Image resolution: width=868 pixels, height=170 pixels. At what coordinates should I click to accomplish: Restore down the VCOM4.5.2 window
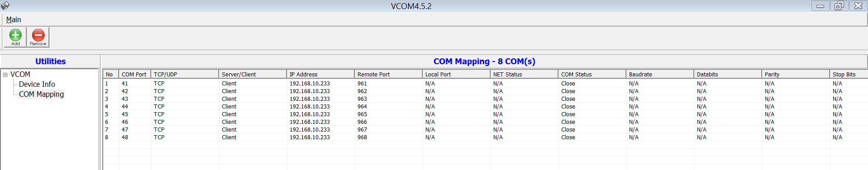coord(839,5)
